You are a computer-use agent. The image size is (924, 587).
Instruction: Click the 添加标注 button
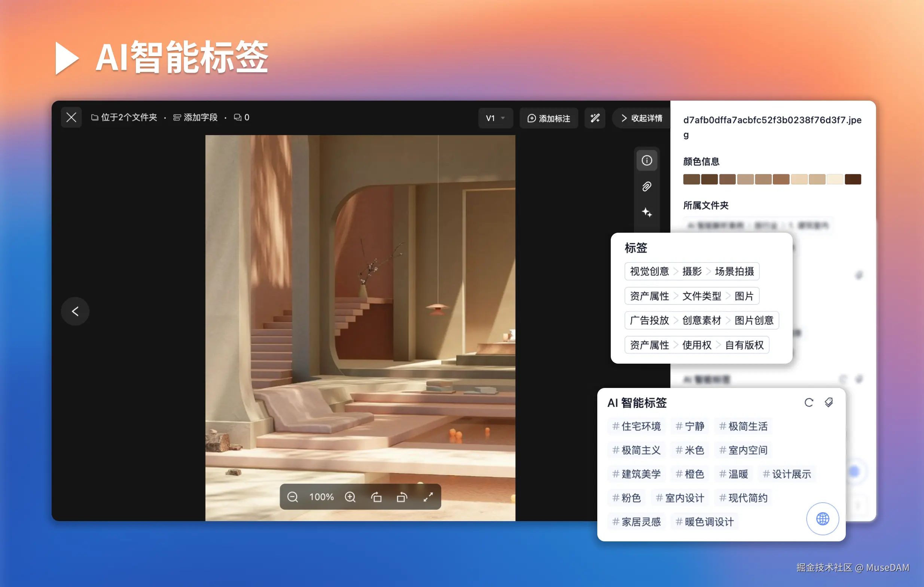click(x=549, y=118)
